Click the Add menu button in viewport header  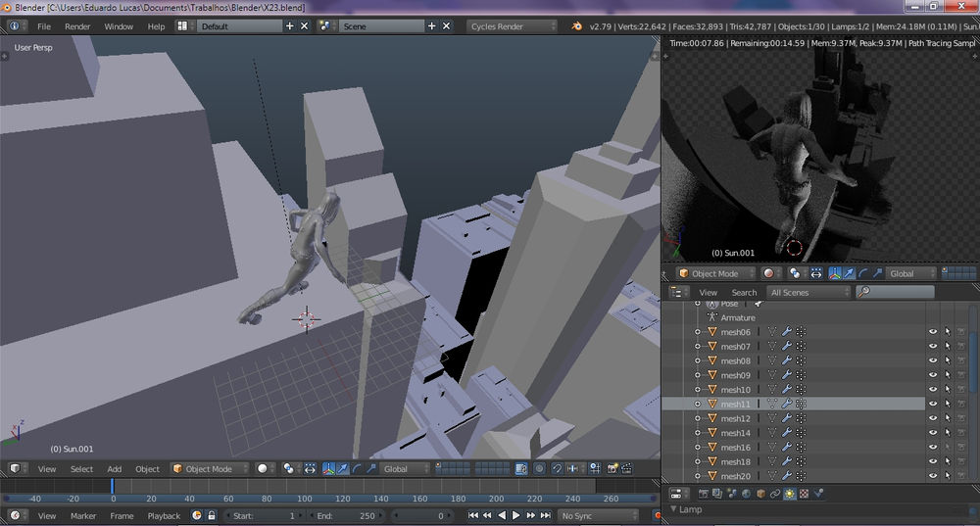115,468
